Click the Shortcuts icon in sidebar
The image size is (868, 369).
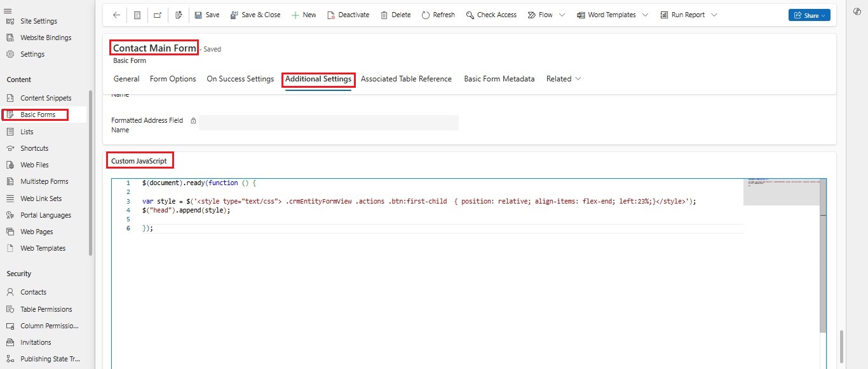(10, 148)
